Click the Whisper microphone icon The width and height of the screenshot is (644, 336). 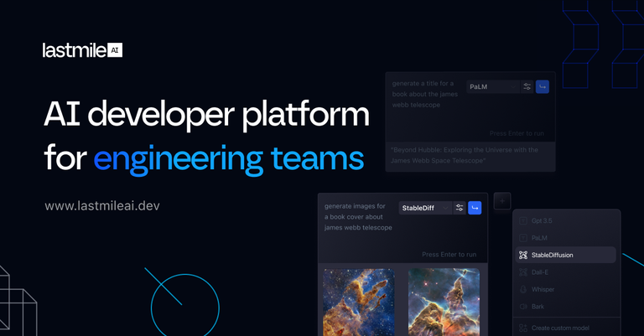tap(523, 289)
